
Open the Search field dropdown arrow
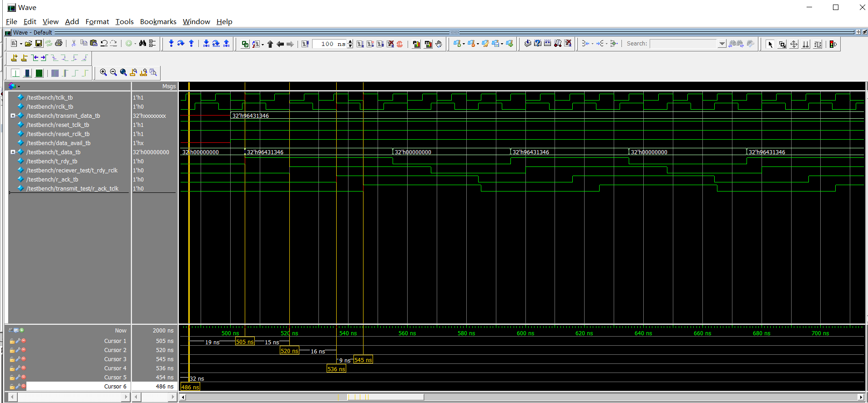(722, 44)
